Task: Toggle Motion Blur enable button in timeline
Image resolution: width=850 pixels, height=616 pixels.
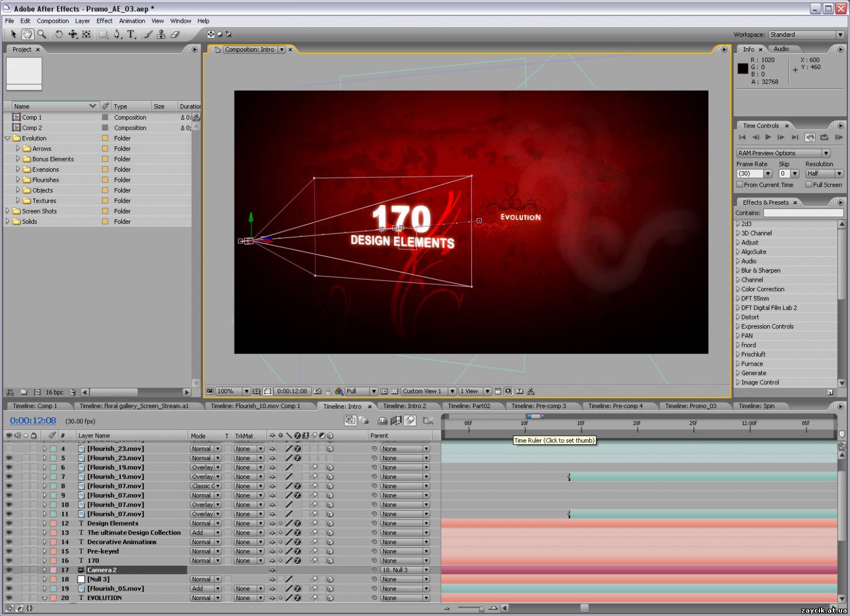Action: point(410,420)
